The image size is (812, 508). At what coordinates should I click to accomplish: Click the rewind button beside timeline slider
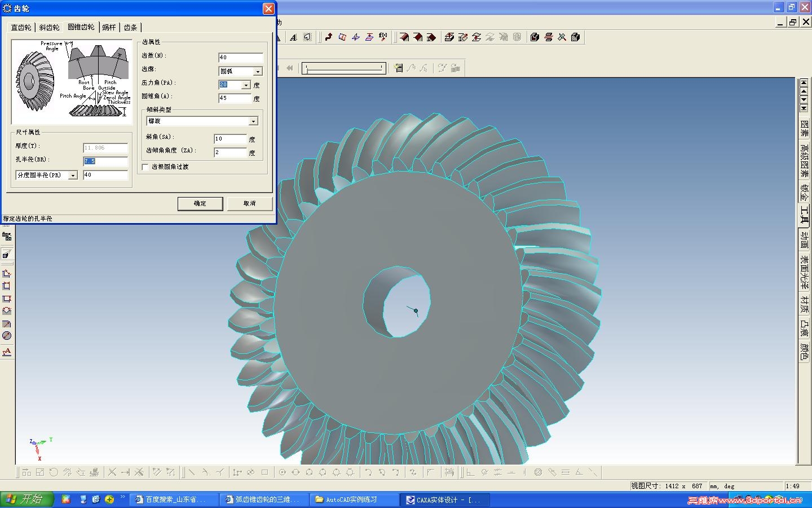(x=290, y=68)
